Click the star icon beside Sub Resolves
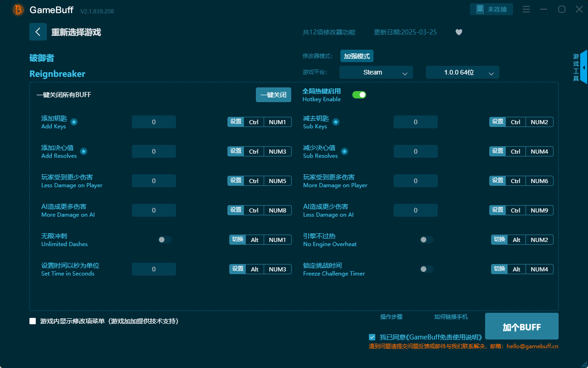The image size is (588, 368). point(345,151)
